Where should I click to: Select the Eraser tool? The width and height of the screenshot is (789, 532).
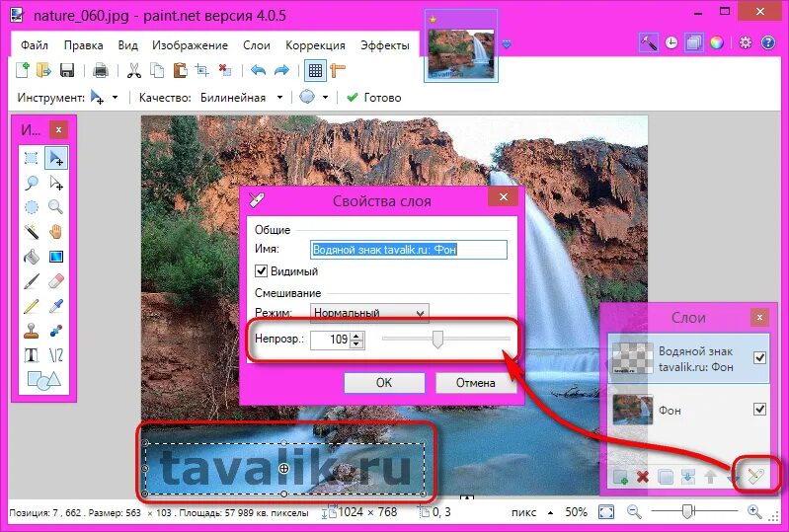click(x=56, y=281)
